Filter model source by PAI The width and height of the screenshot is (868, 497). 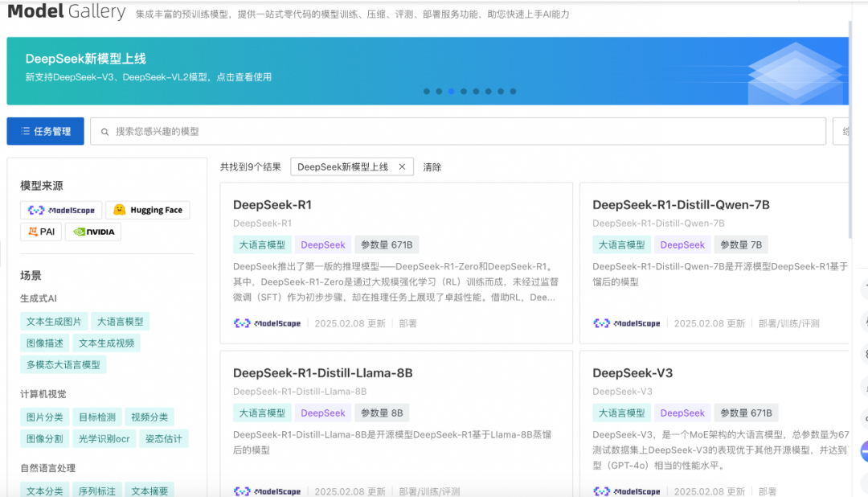click(41, 232)
